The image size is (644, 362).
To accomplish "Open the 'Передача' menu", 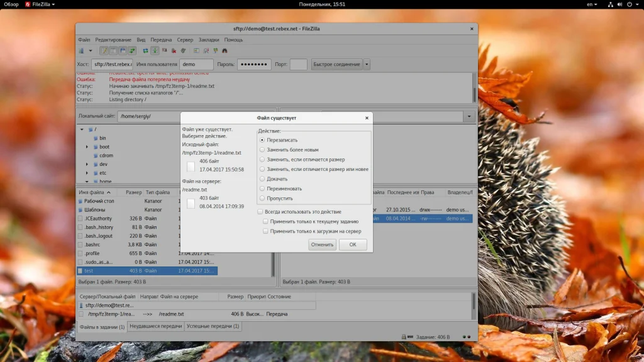I will pos(161,40).
